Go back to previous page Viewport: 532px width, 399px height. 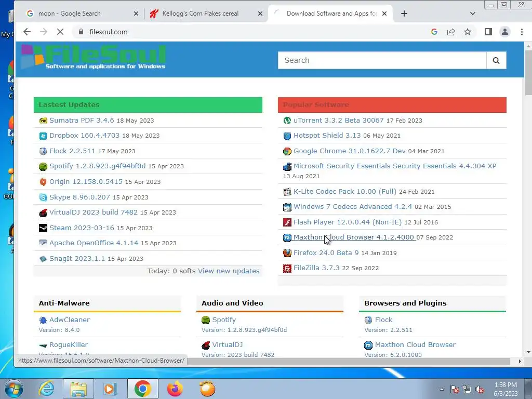(x=27, y=32)
